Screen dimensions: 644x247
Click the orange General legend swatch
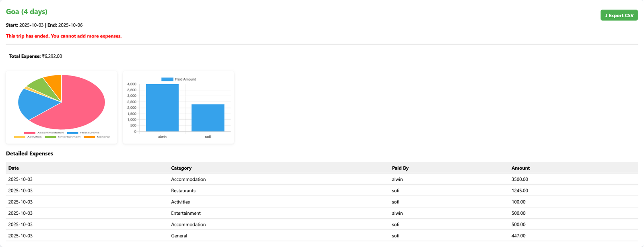(89, 137)
